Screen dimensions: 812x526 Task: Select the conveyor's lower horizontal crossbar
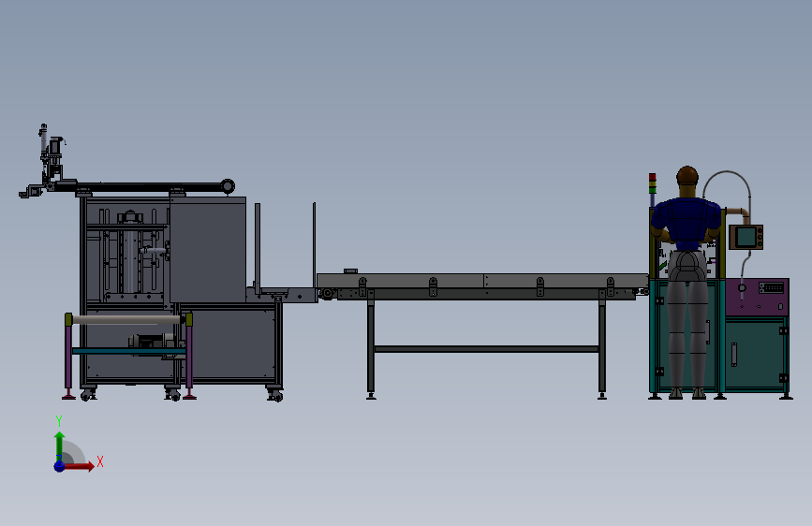click(486, 349)
